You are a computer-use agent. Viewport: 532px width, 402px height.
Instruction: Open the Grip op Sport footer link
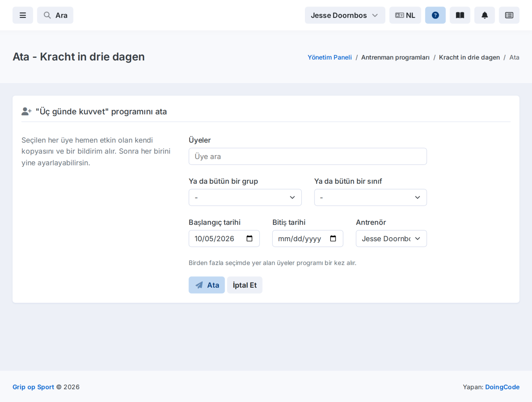pos(33,387)
